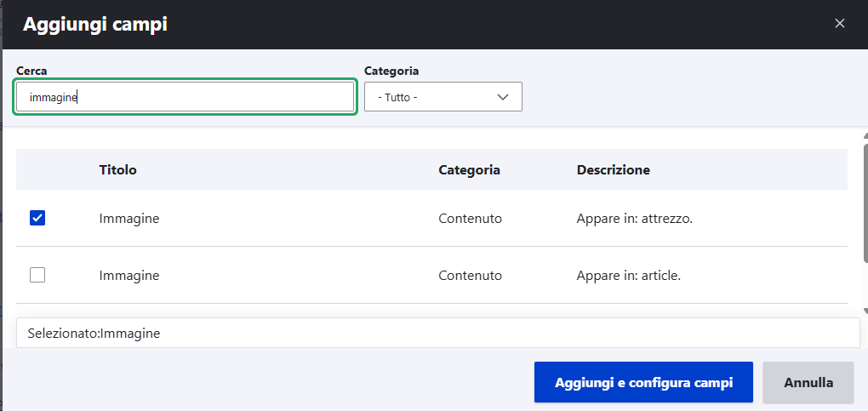Close the Aggiungi campi dialog
This screenshot has width=868, height=411.
click(839, 24)
